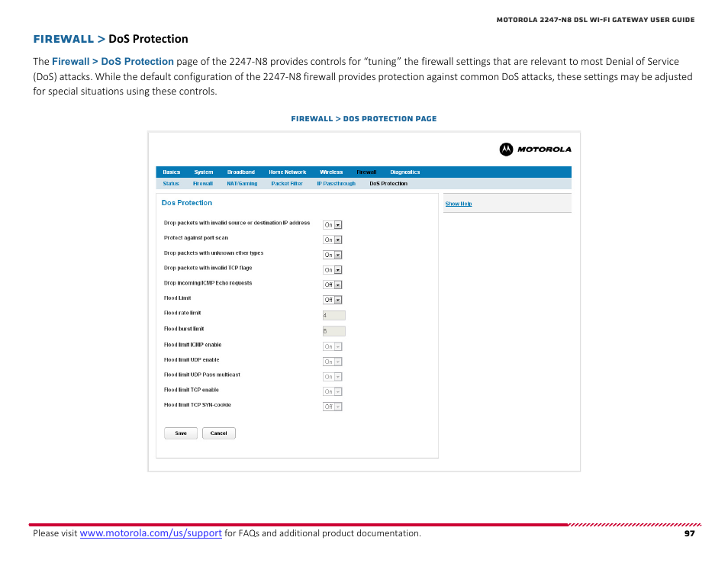
Task: Open the unknown ether types dropdown
Action: [333, 254]
